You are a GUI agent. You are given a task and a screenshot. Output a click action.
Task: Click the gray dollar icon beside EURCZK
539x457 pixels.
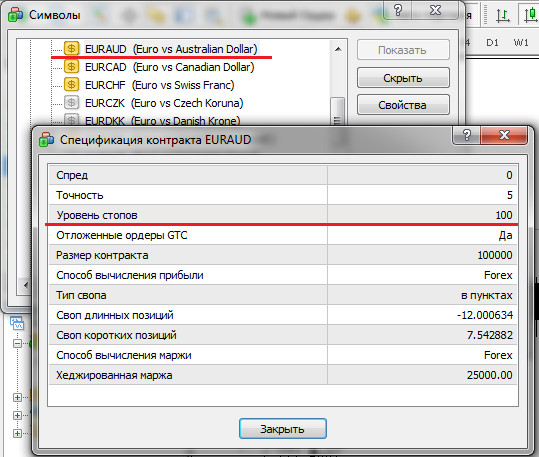click(72, 102)
